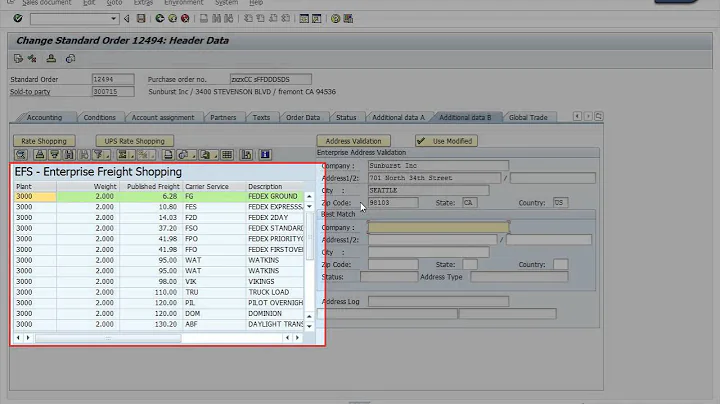Open the Environment menu

[x=184, y=3]
